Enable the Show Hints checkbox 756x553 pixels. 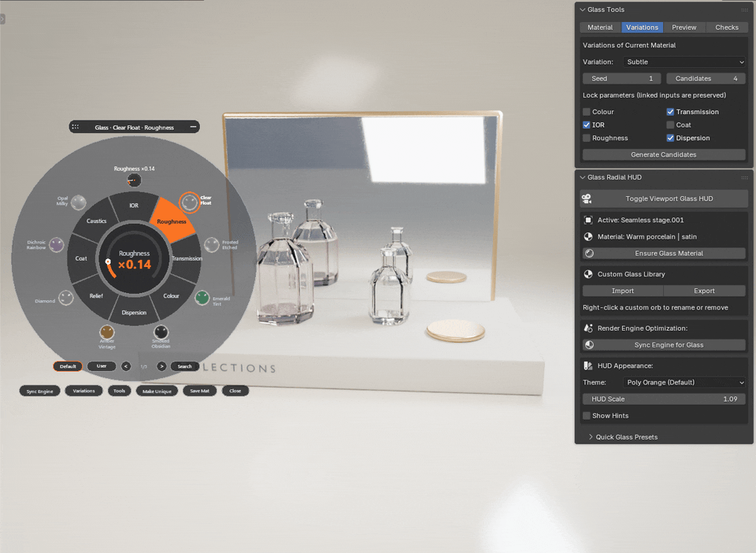pyautogui.click(x=586, y=416)
